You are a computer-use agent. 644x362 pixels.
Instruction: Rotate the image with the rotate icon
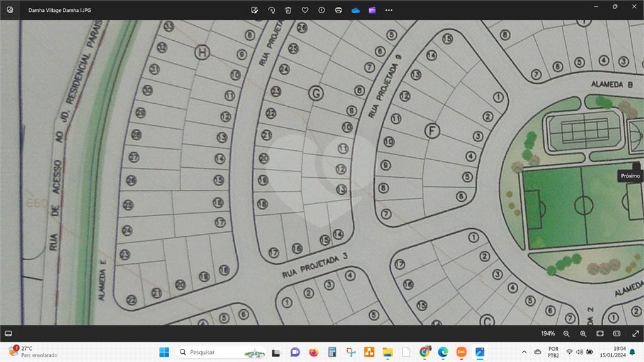(x=272, y=10)
